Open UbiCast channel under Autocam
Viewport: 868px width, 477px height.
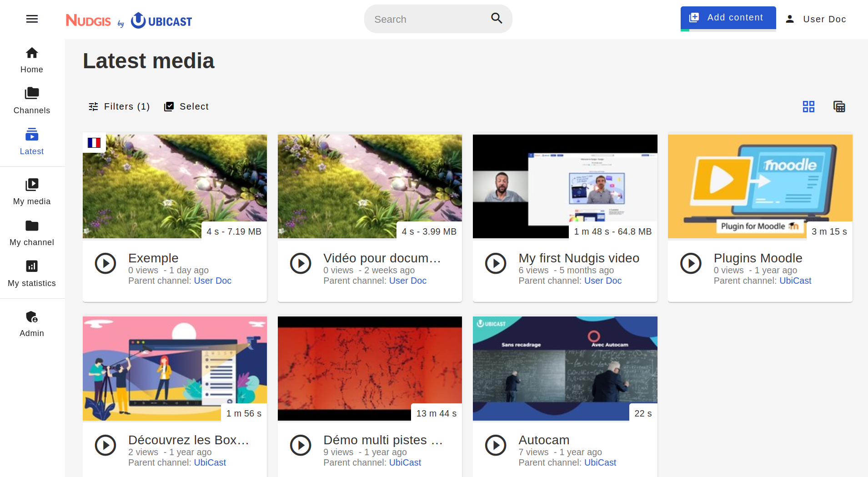pos(600,462)
